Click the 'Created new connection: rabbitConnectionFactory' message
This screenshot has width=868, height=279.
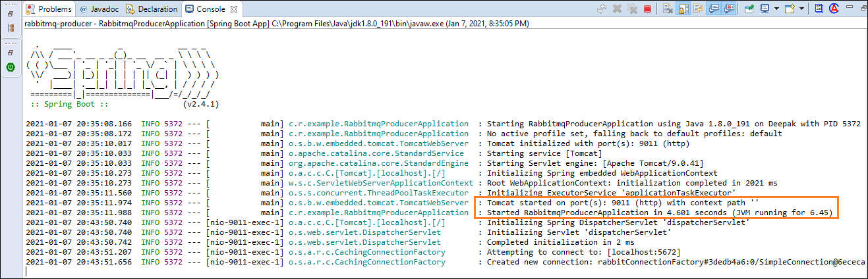(x=677, y=262)
